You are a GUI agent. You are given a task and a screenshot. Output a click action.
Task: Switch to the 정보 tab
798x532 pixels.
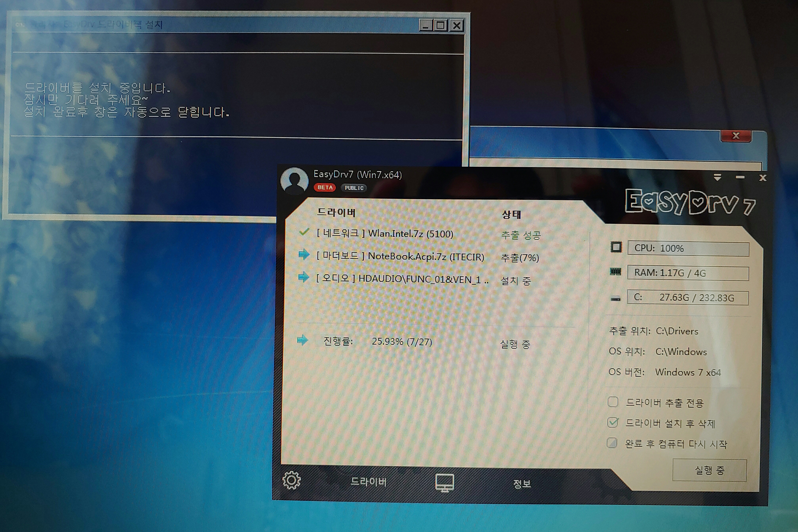(522, 483)
